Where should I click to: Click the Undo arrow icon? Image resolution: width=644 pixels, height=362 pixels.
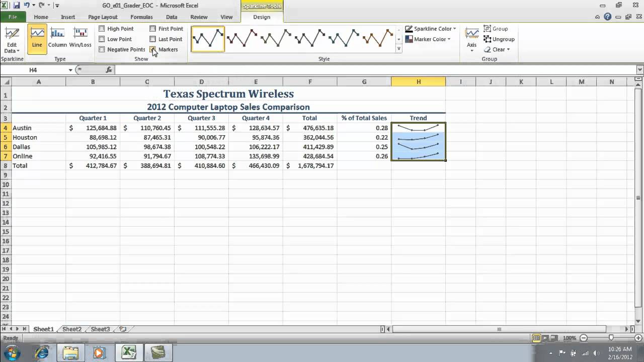click(27, 6)
